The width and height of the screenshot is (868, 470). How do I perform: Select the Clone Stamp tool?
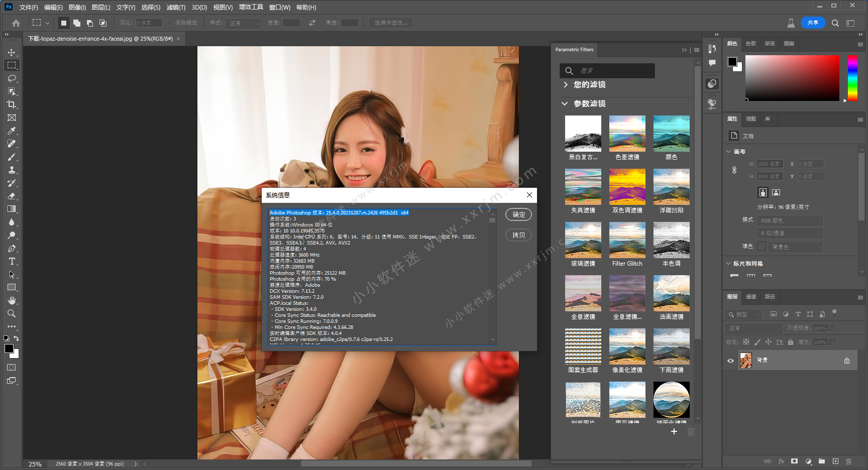coord(12,170)
